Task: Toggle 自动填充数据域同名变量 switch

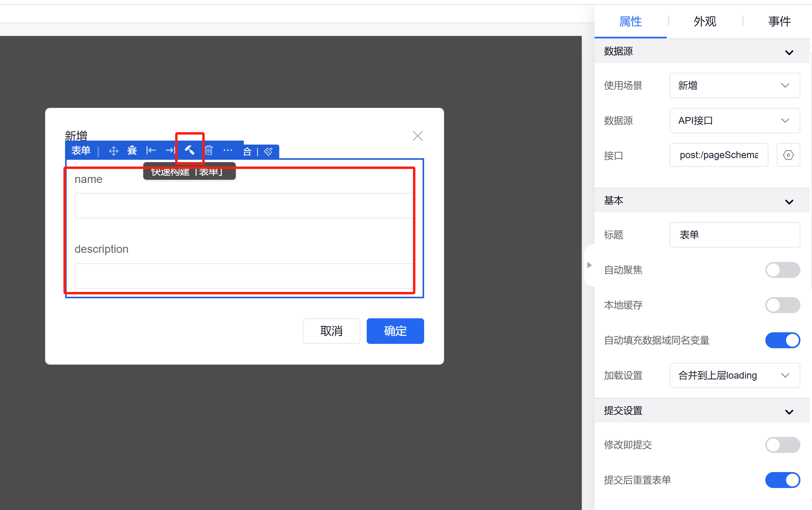Action: [x=782, y=340]
